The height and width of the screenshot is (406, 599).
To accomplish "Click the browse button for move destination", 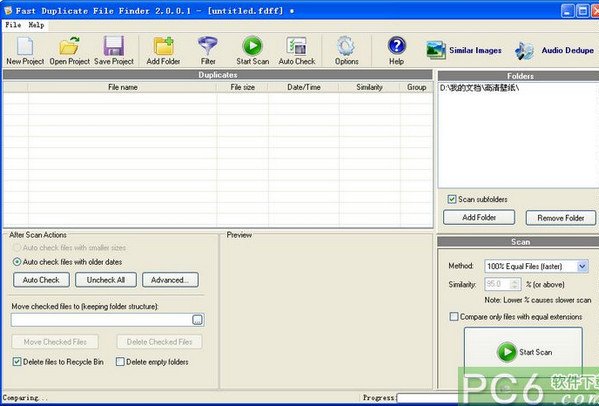I will (x=197, y=320).
